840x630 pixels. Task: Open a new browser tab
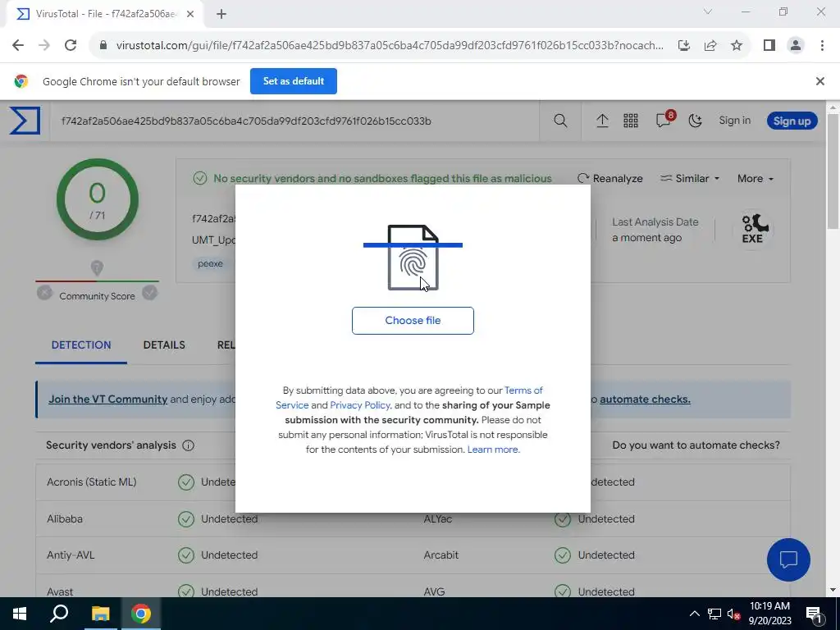221,14
